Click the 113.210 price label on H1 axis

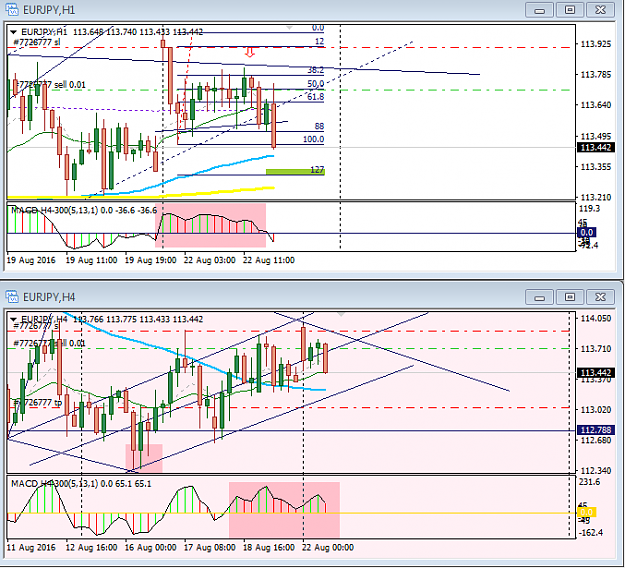596,197
